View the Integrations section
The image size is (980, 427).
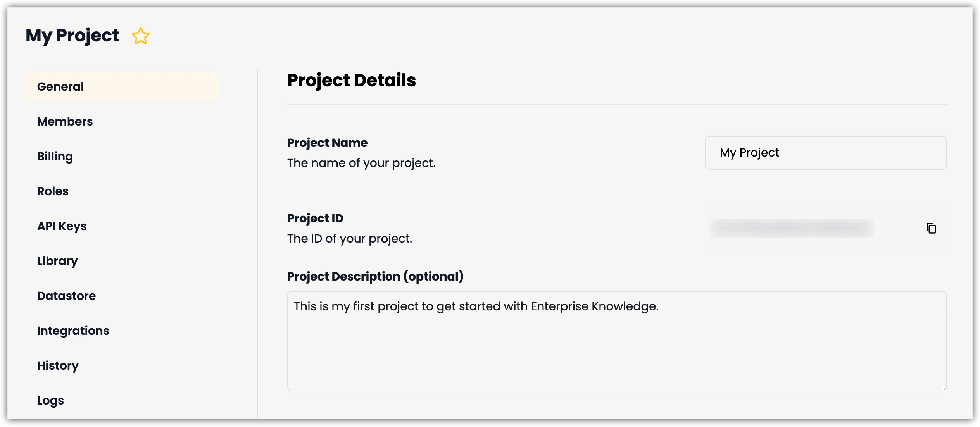point(73,331)
